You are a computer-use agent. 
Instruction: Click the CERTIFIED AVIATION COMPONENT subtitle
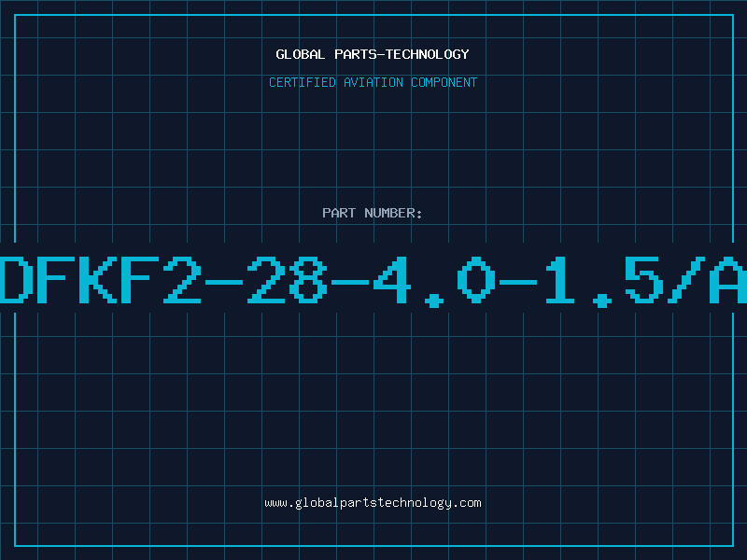[x=373, y=82]
